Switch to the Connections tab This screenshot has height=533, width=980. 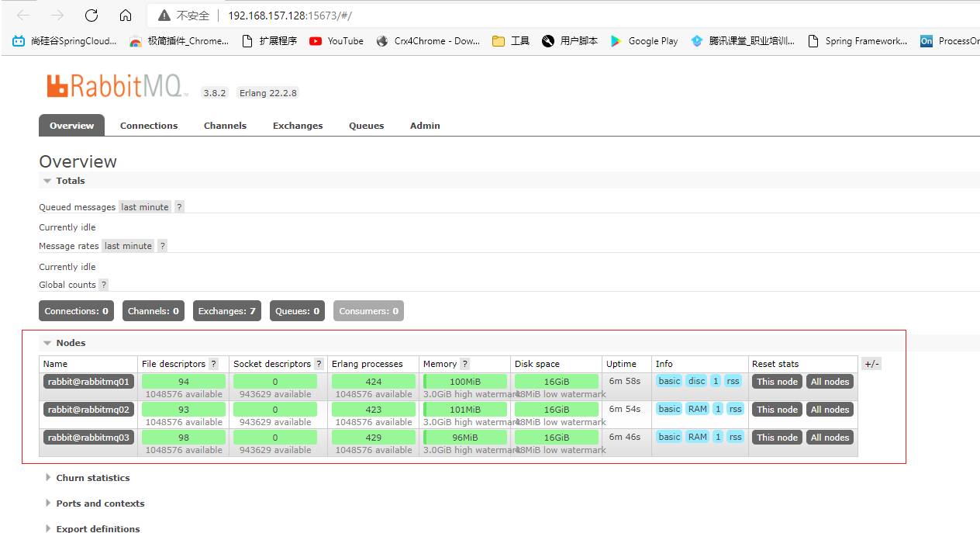click(149, 126)
